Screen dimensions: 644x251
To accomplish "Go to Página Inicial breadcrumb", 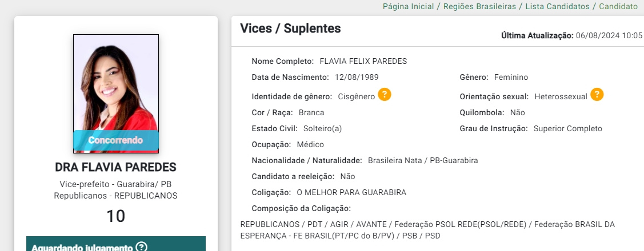I will point(408,7).
